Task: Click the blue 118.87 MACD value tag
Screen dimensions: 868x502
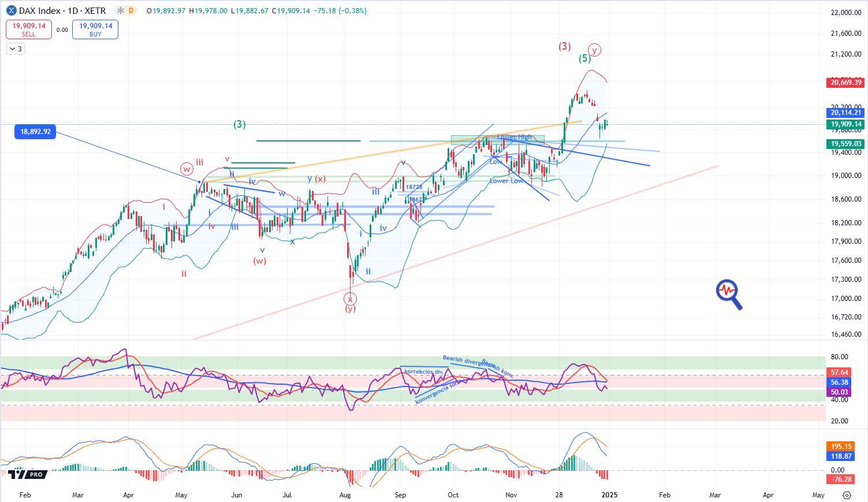Action: click(x=841, y=456)
